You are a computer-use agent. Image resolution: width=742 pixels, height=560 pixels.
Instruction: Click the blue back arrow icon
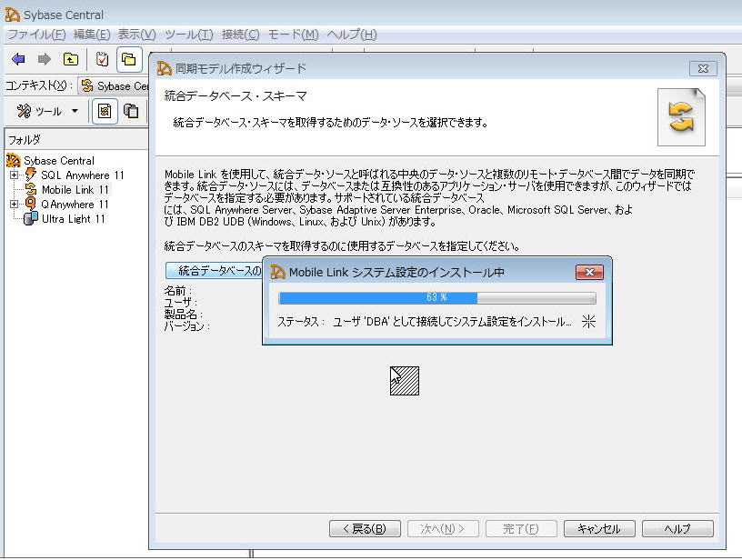(x=18, y=60)
